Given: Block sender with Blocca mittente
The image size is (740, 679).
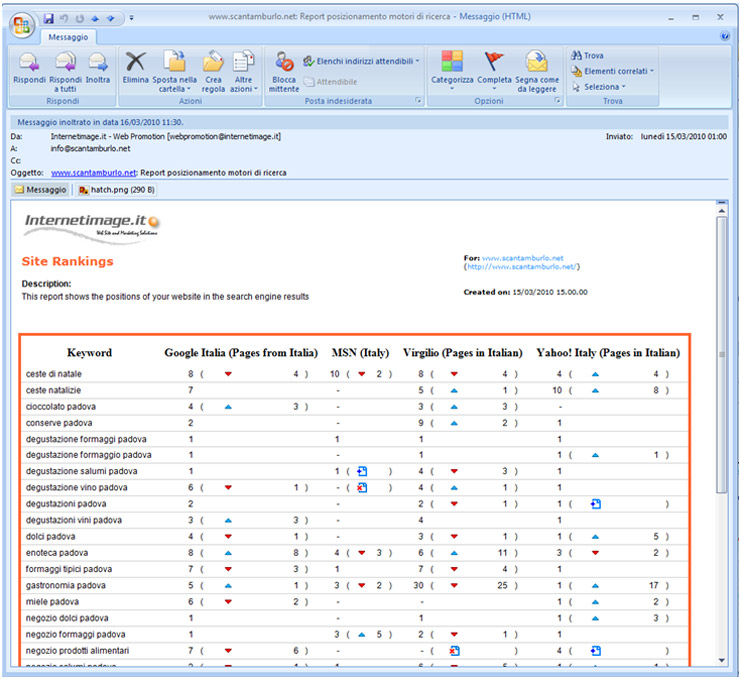Looking at the screenshot, I should click(284, 72).
